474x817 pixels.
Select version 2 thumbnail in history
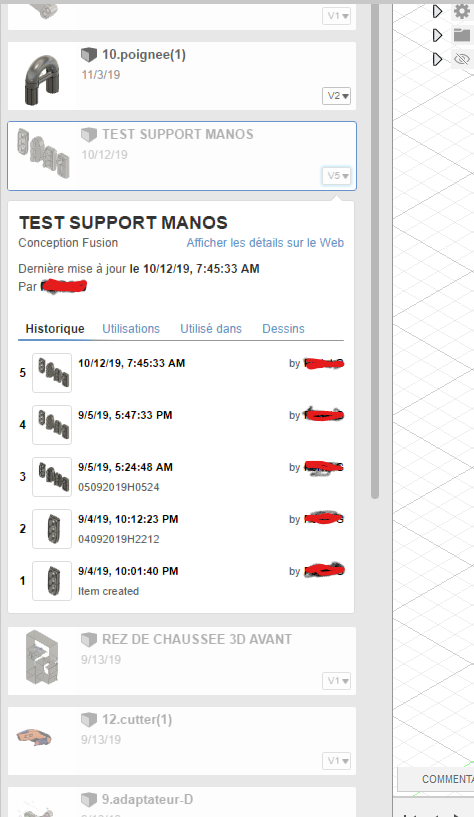point(52,529)
